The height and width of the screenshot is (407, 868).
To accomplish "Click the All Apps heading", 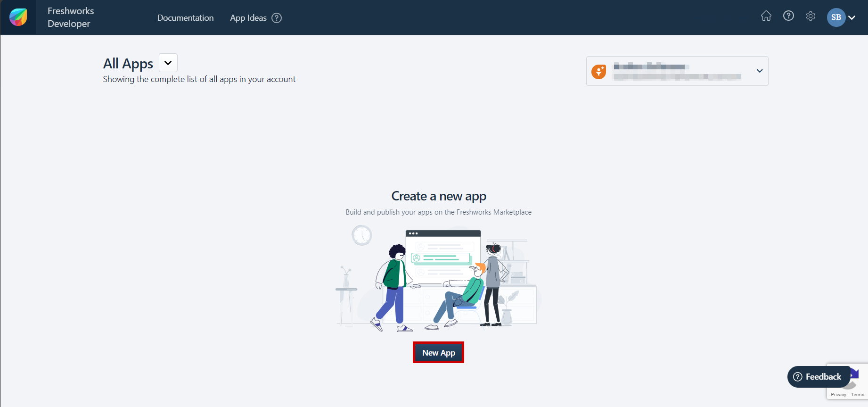I will (x=128, y=64).
